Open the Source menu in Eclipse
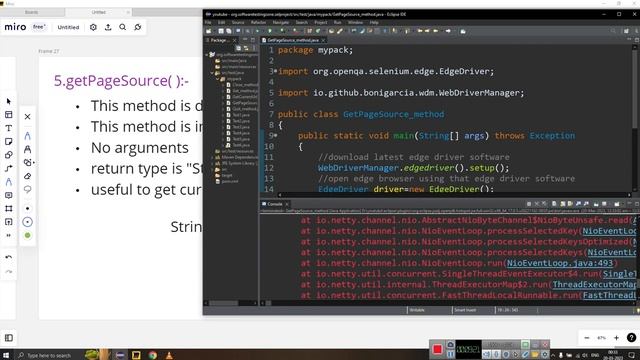This screenshot has width=640, height=360. (238, 22)
